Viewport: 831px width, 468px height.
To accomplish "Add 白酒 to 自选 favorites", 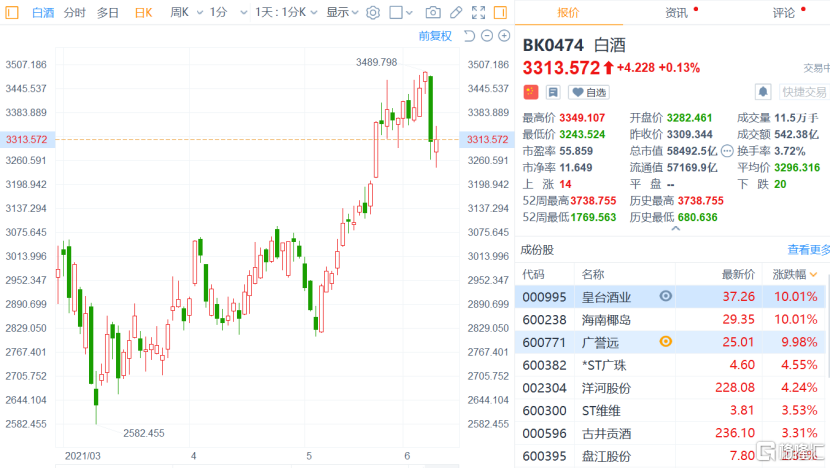I will pyautogui.click(x=589, y=92).
